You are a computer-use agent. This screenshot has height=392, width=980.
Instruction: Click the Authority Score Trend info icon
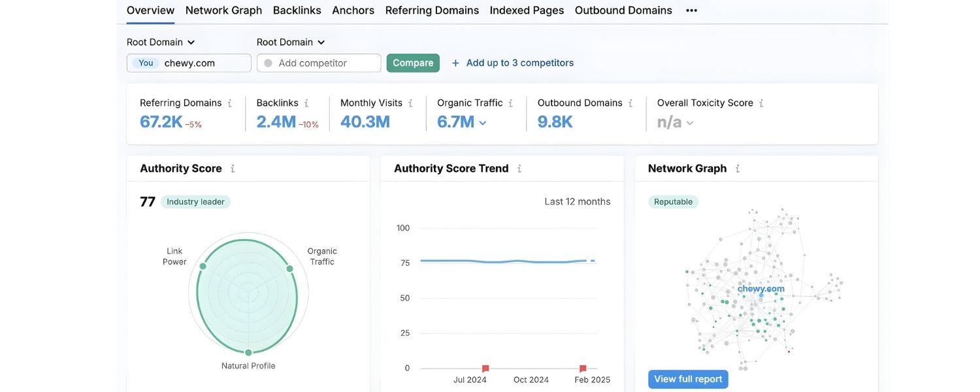pos(519,168)
